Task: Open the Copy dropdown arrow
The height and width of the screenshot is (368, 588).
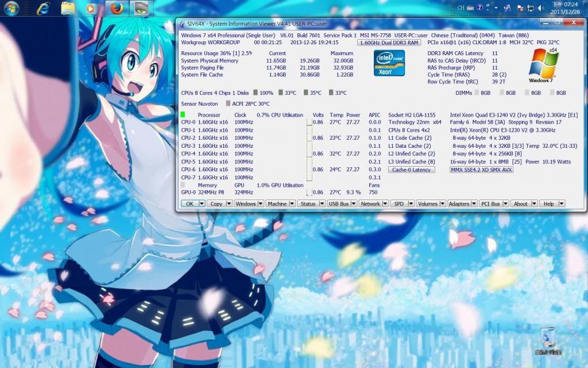Action: [x=229, y=204]
